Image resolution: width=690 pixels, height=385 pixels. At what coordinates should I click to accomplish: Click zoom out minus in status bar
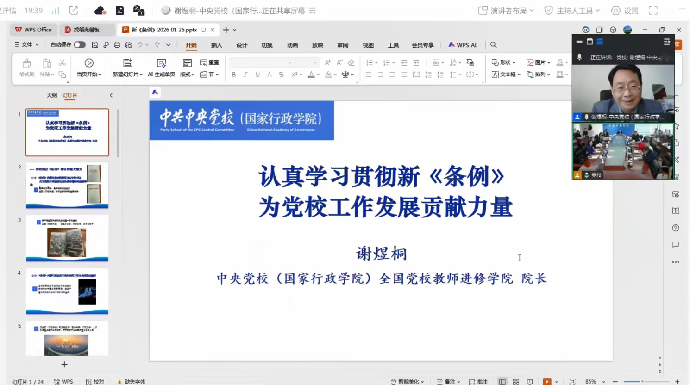615,381
